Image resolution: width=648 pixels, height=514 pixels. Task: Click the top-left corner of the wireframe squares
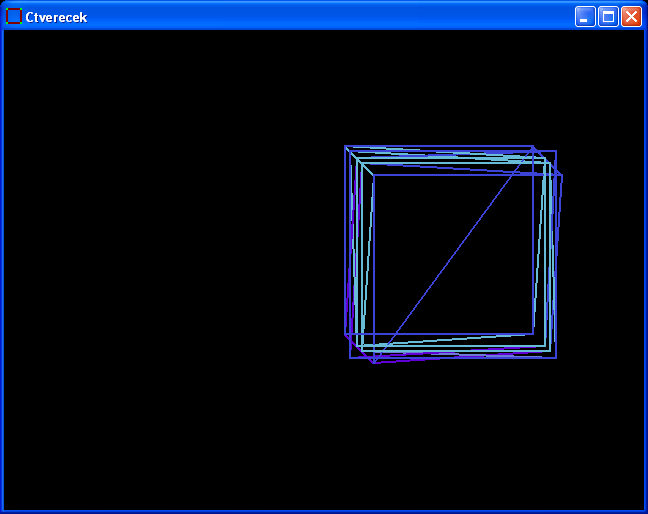pos(346,147)
